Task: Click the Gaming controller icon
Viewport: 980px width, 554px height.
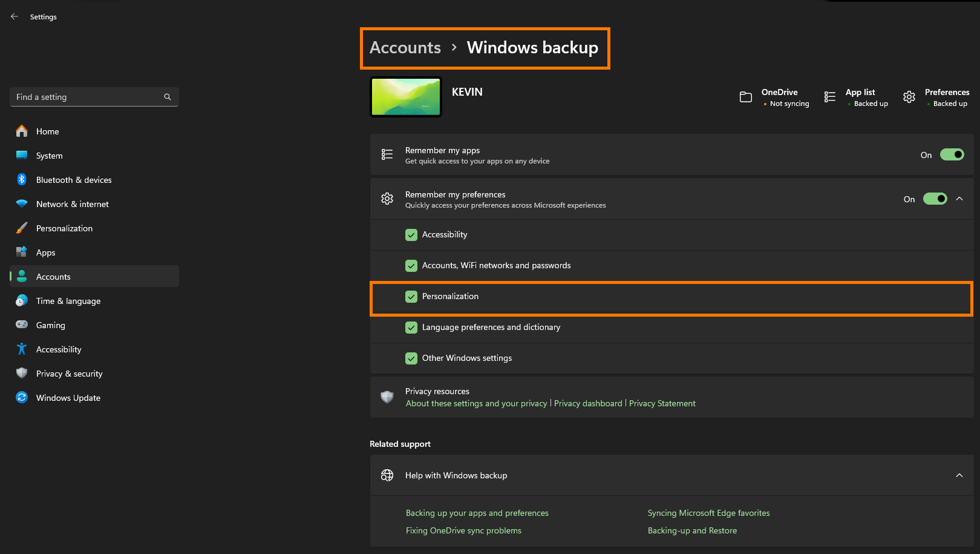Action: (22, 325)
